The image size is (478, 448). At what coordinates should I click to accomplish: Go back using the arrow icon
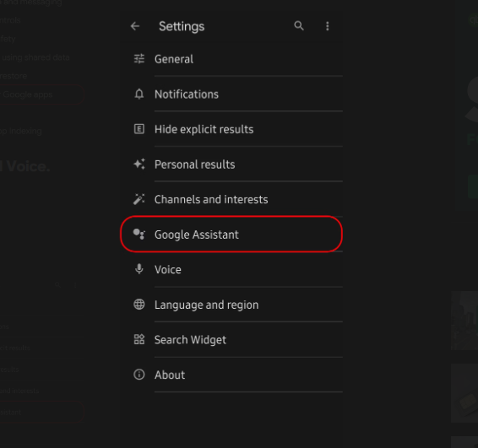coord(135,26)
